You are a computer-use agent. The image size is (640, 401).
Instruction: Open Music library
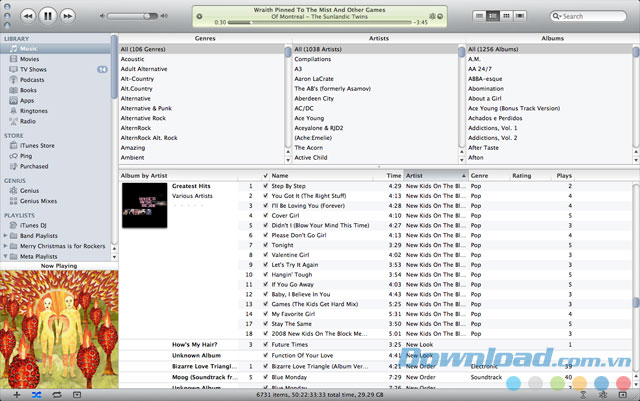55,49
